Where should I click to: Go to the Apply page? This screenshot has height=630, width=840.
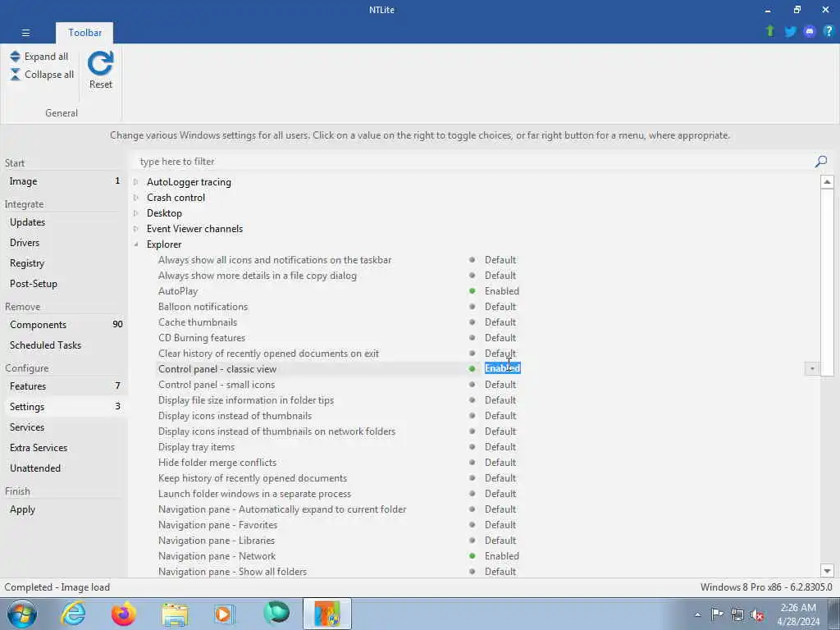(64, 509)
